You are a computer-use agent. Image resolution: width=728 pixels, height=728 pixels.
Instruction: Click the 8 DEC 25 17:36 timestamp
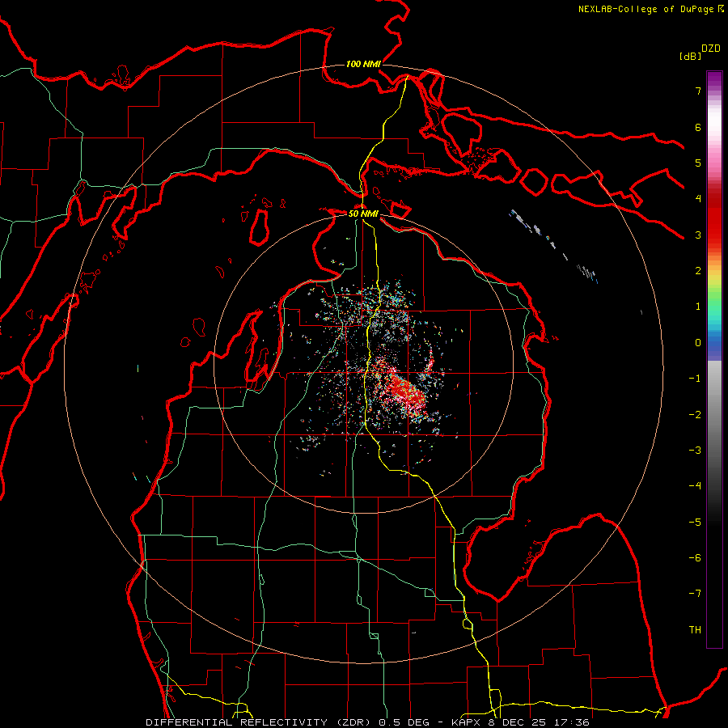point(539,722)
